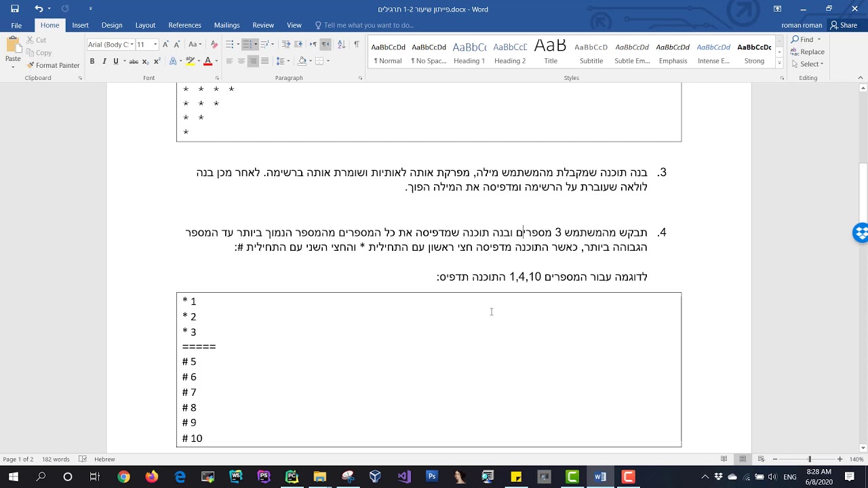Open the Select dropdown in Editing
Screen dimensions: 868x488
coord(807,64)
